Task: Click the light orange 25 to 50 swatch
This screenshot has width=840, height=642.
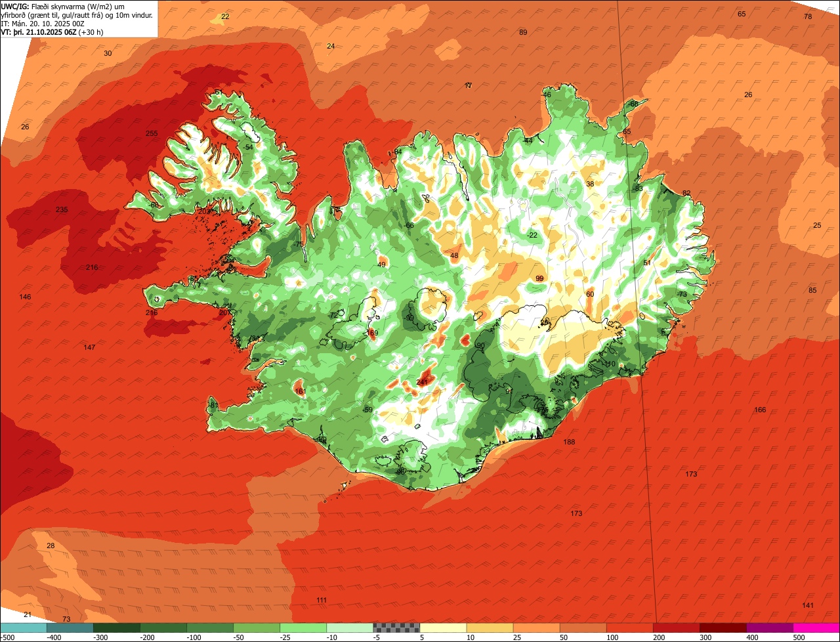Action: pyautogui.click(x=536, y=628)
